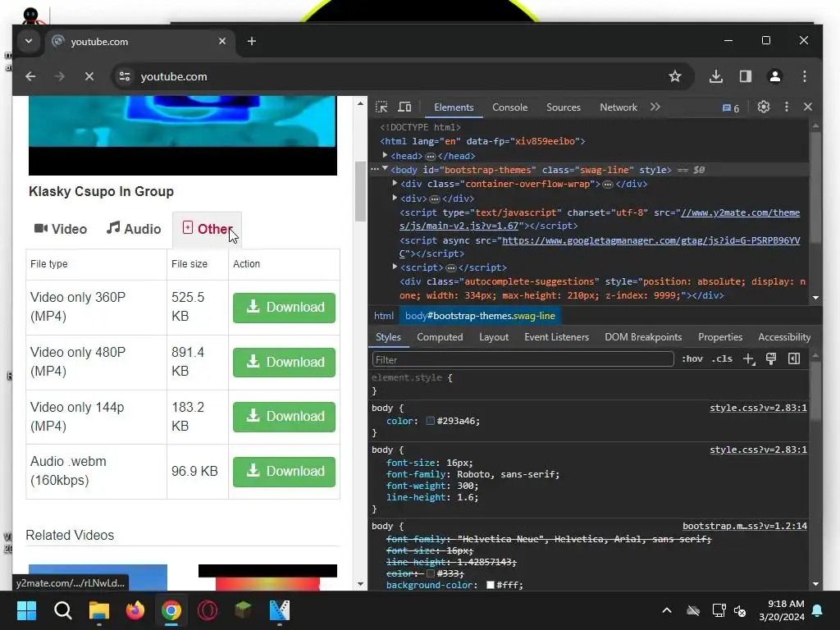Download Video only 360P MP4
This screenshot has width=840, height=630.
[x=284, y=308]
